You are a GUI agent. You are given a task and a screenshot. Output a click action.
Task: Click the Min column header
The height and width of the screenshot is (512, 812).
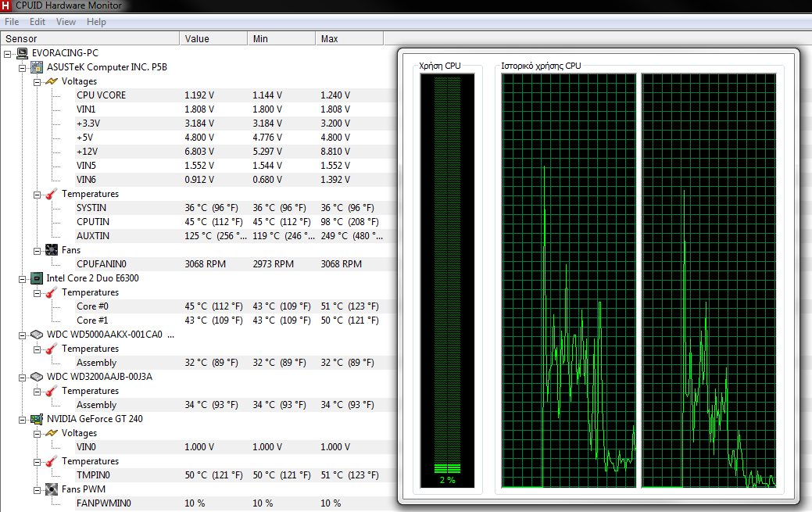click(x=281, y=39)
